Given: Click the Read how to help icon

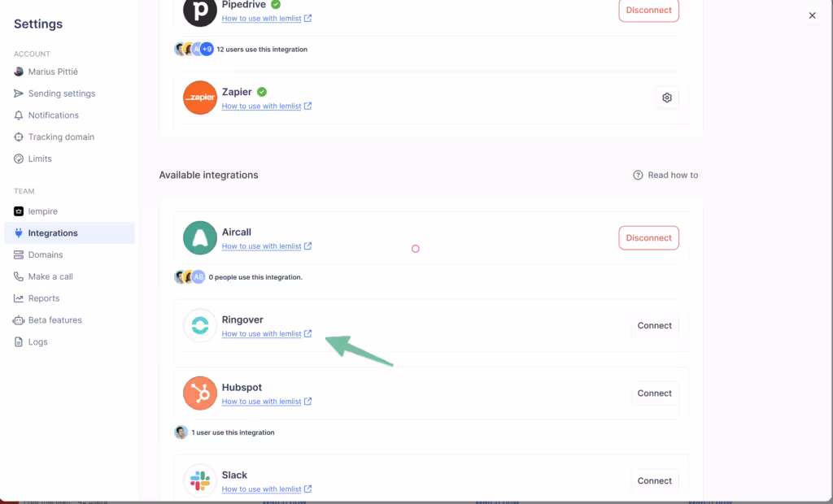Looking at the screenshot, I should tap(639, 175).
